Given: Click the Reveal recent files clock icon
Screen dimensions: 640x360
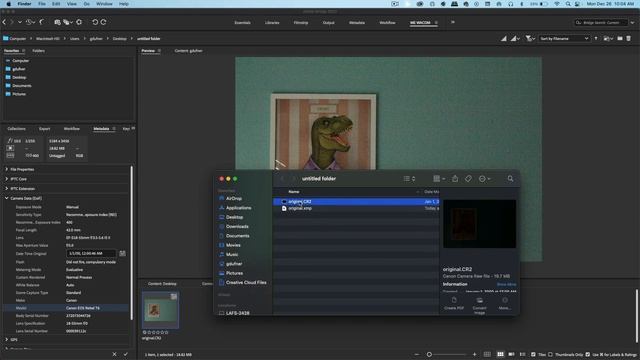Looking at the screenshot, I should (x=29, y=22).
